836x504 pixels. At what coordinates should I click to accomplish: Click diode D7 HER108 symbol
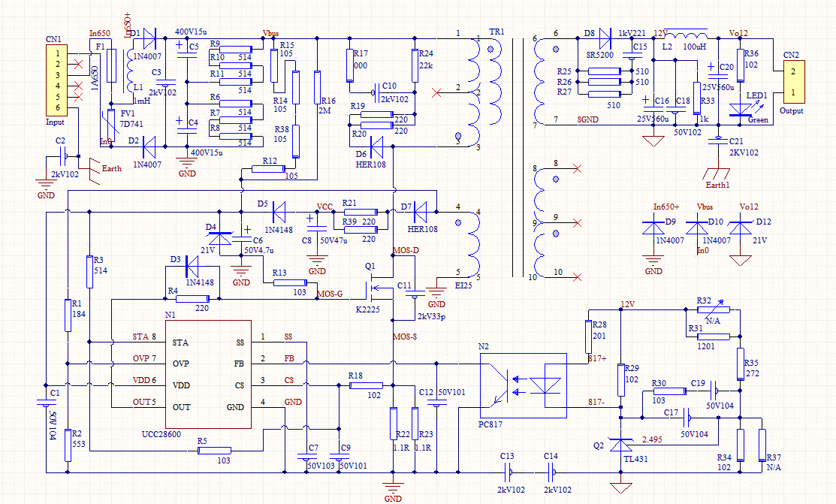coord(421,213)
